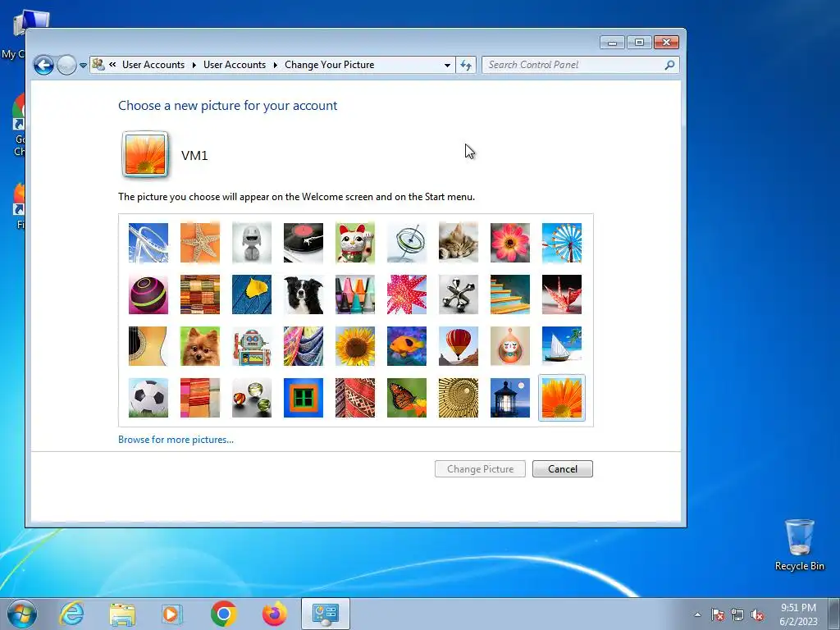Click in Search Control Panel field

(573, 65)
